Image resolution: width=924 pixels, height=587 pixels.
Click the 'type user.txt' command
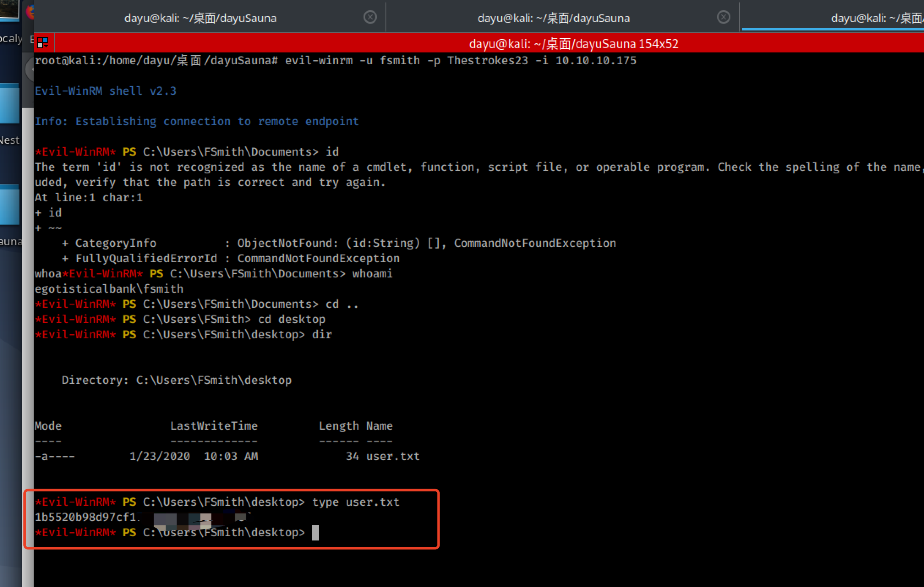point(355,502)
